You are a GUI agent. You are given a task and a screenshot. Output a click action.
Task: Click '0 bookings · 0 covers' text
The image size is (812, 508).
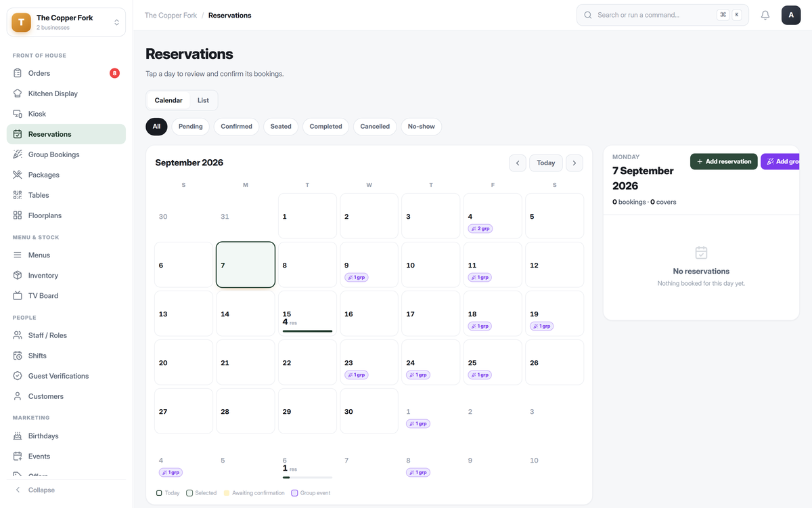click(x=644, y=202)
